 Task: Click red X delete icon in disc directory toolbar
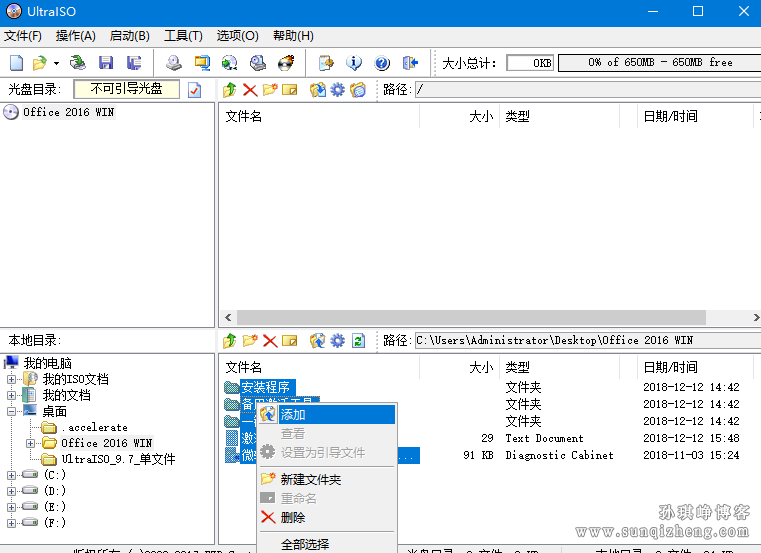click(250, 90)
